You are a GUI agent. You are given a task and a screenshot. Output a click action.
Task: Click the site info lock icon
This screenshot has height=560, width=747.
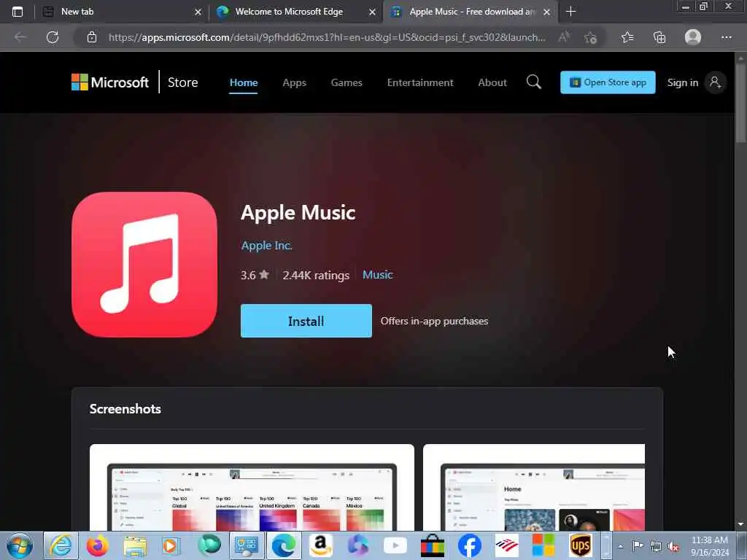tap(92, 37)
